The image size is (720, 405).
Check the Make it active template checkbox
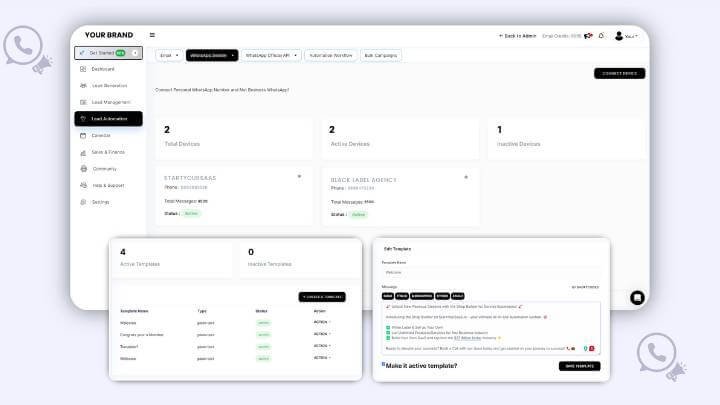[x=384, y=364]
